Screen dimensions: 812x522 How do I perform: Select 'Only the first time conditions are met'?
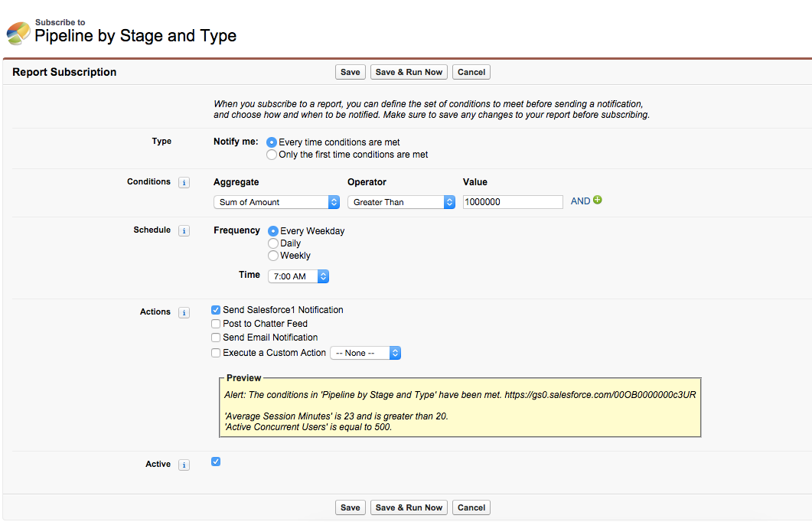tap(272, 155)
